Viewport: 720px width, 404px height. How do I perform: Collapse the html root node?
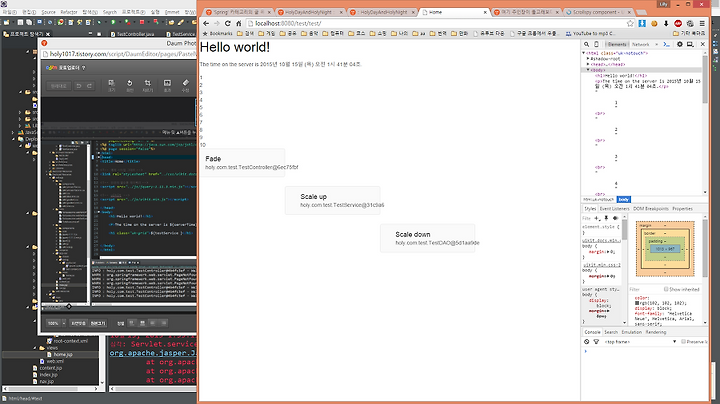[x=584, y=53]
